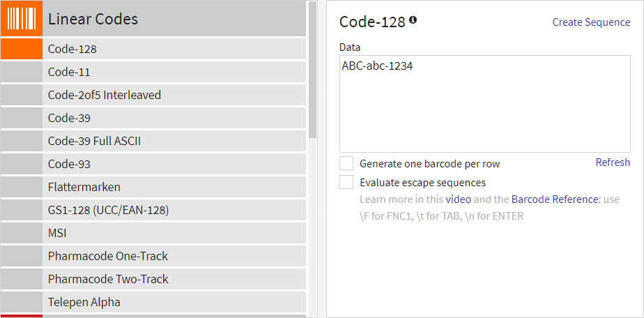Click the Linear Codes barcode icon
644x318 pixels.
point(21,19)
